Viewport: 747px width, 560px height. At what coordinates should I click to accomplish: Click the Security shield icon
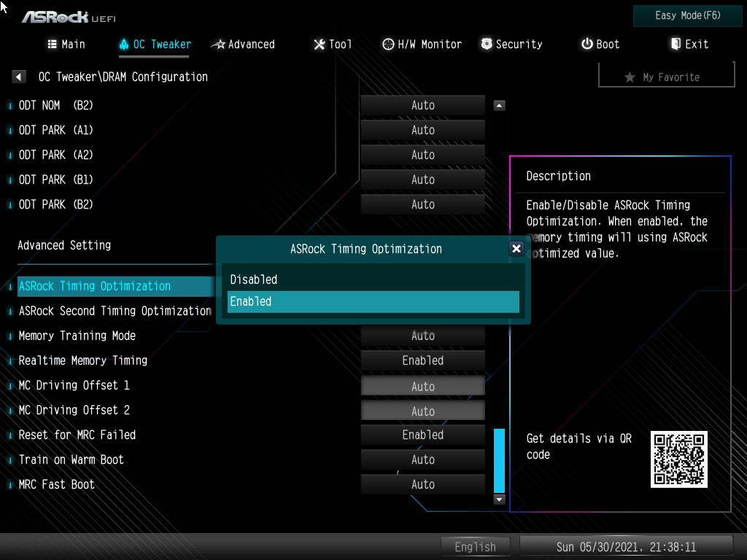click(x=487, y=44)
